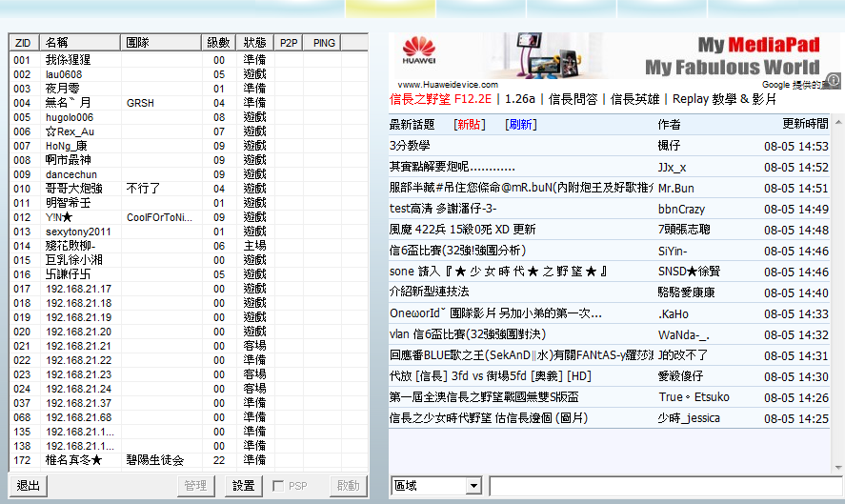Refresh the topic list with 刷新
The width and height of the screenshot is (845, 504).
point(521,125)
